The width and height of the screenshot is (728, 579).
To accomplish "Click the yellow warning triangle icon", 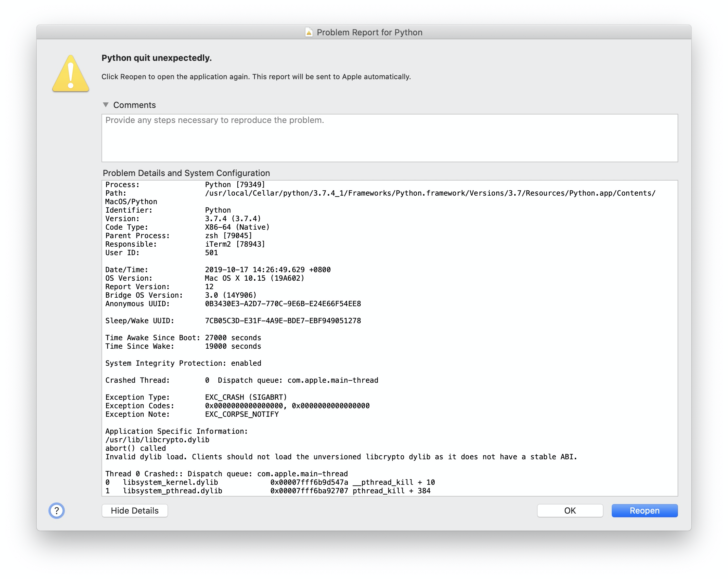I will coord(71,73).
